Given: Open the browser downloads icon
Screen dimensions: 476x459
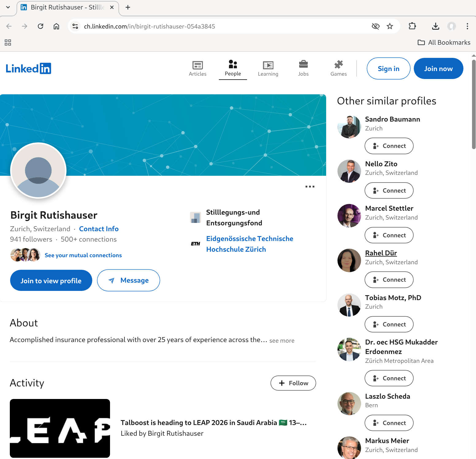Looking at the screenshot, I should (435, 26).
